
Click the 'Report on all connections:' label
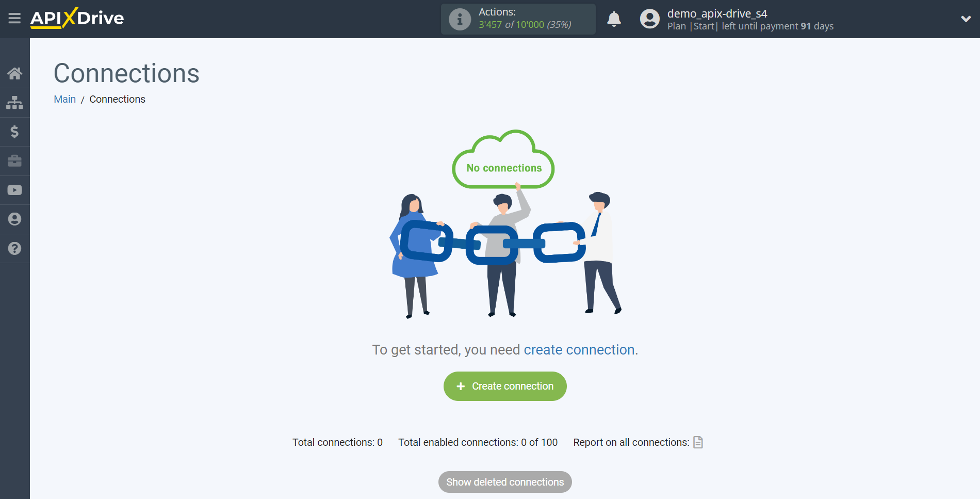[x=631, y=442]
